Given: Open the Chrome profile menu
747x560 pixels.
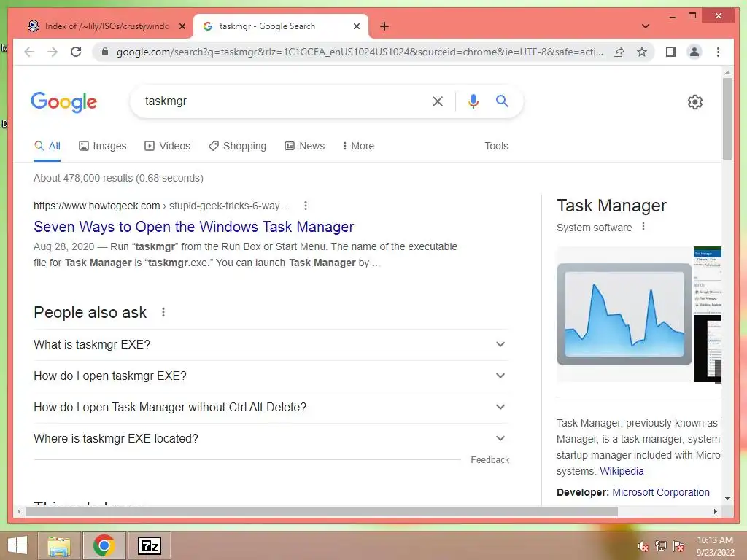Looking at the screenshot, I should [x=694, y=52].
